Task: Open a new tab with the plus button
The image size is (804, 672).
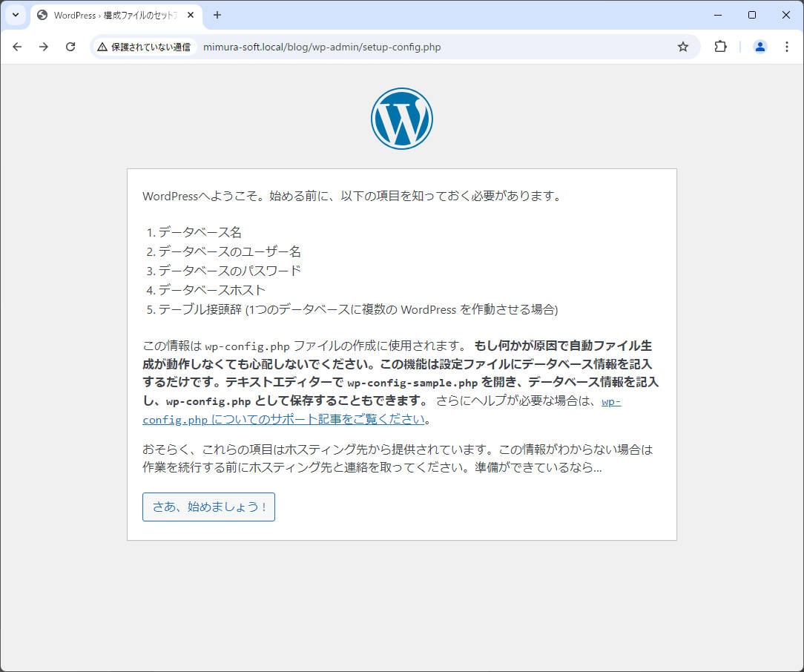Action: click(x=215, y=15)
